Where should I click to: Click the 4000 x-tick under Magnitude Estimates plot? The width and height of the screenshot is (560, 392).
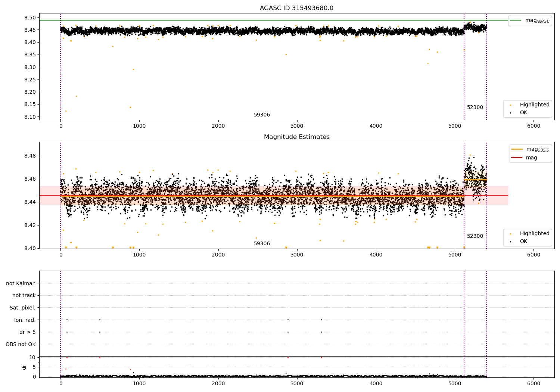[x=376, y=255]
